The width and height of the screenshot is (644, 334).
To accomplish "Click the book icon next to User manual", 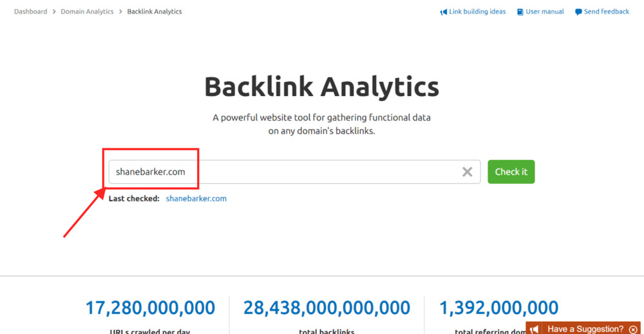I will click(520, 12).
